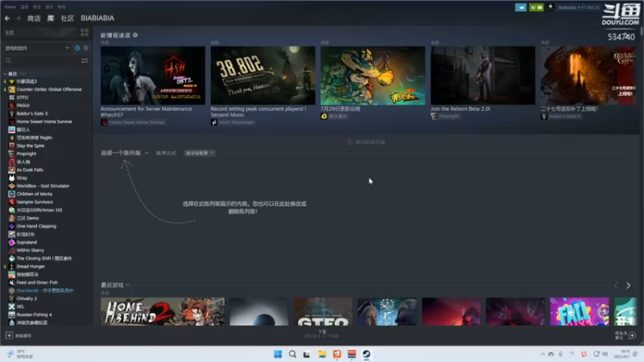Expand the 最近游戏 recent games dropdown
Image resolution: width=644 pixels, height=362 pixels.
tap(115, 285)
